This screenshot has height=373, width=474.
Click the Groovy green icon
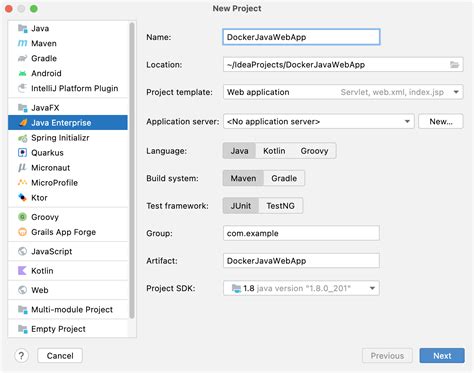[23, 217]
